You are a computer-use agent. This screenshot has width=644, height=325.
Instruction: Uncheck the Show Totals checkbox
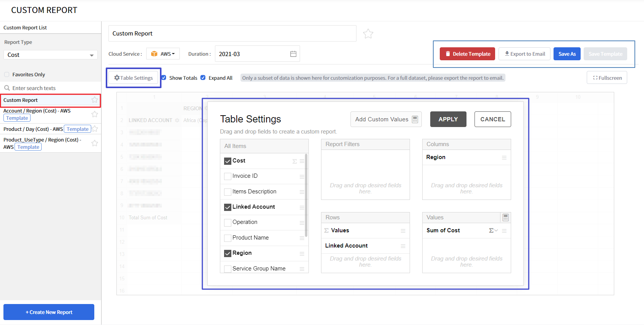click(x=164, y=78)
